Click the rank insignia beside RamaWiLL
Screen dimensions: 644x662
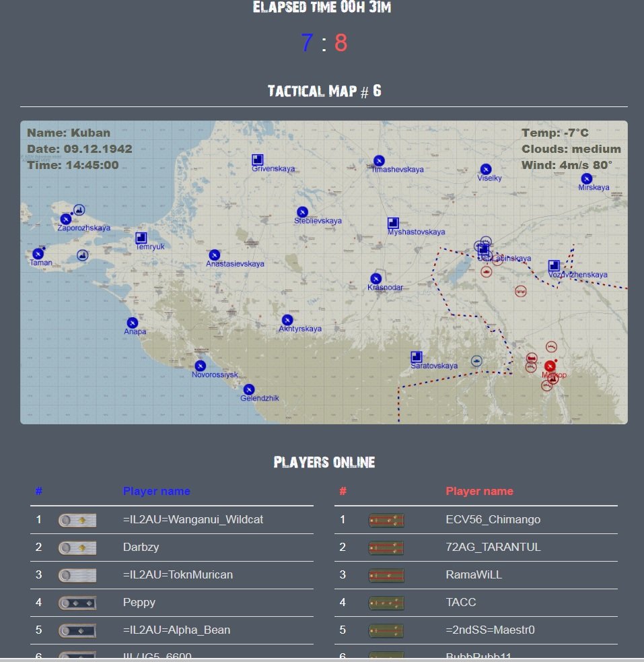pyautogui.click(x=386, y=575)
